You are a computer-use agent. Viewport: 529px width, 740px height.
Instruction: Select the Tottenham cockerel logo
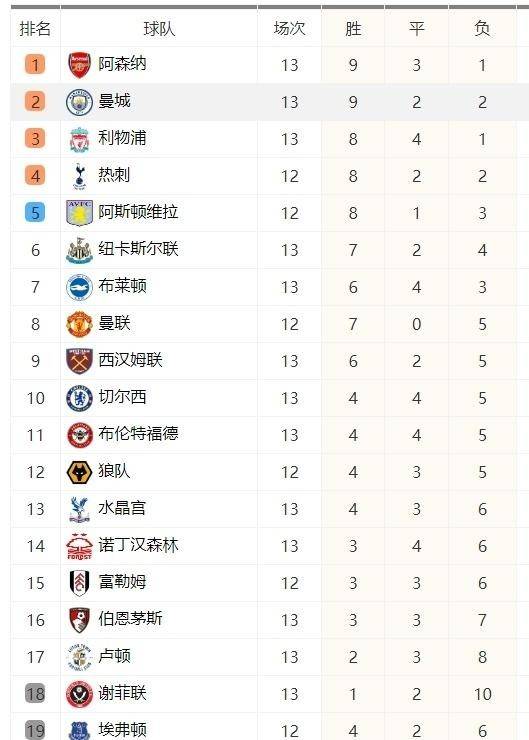click(79, 176)
